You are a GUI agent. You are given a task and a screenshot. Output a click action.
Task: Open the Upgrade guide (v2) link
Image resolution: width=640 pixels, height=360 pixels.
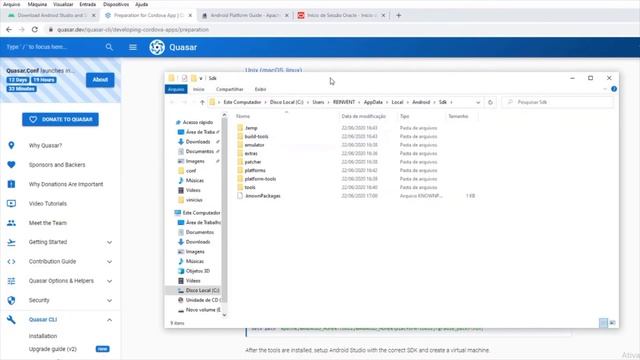coord(53,349)
